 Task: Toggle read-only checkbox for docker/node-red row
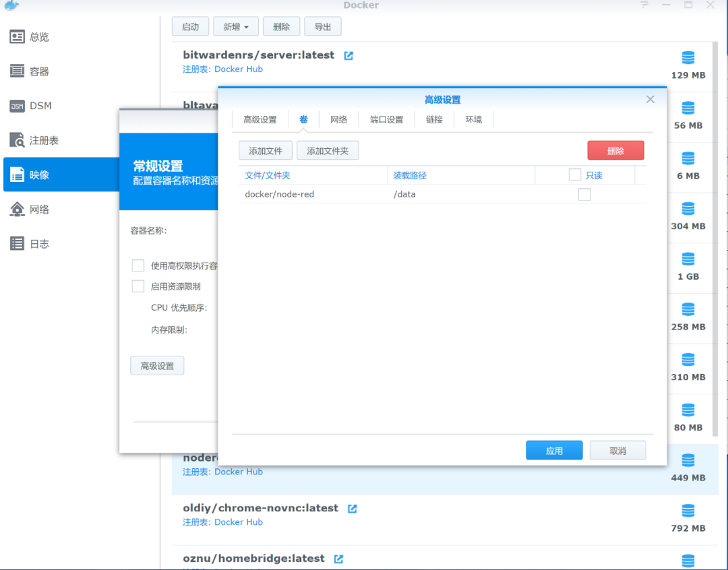[584, 195]
